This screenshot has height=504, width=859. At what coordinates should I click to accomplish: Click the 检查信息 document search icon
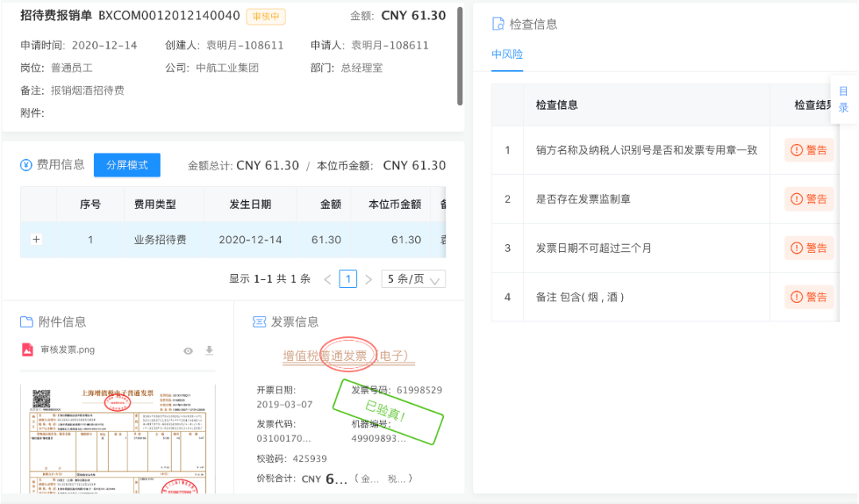tap(499, 24)
